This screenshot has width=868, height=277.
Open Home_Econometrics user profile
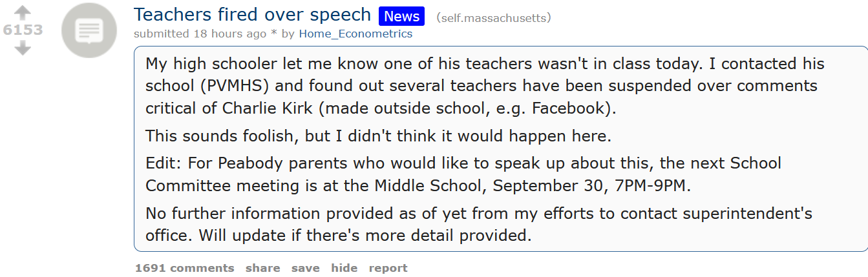pos(355,34)
